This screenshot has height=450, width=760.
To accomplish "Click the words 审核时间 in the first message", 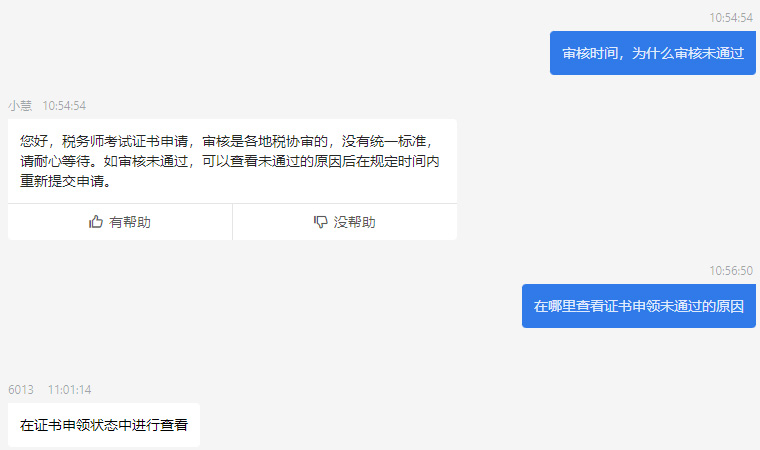I will pyautogui.click(x=588, y=54).
